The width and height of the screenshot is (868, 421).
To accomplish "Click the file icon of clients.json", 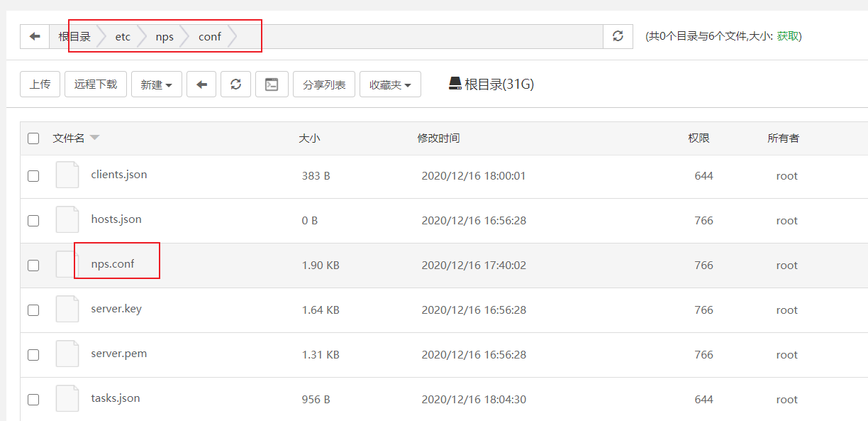I will tap(67, 175).
